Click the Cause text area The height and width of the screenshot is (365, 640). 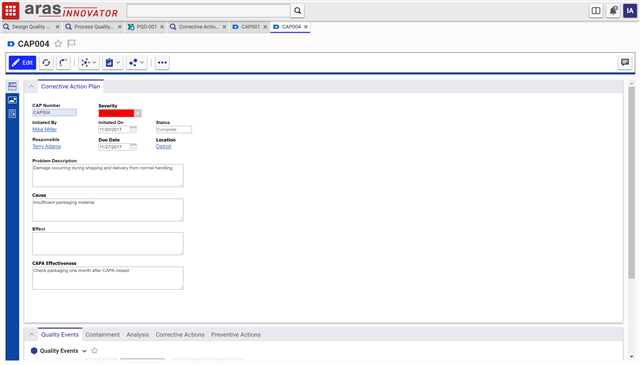(108, 210)
